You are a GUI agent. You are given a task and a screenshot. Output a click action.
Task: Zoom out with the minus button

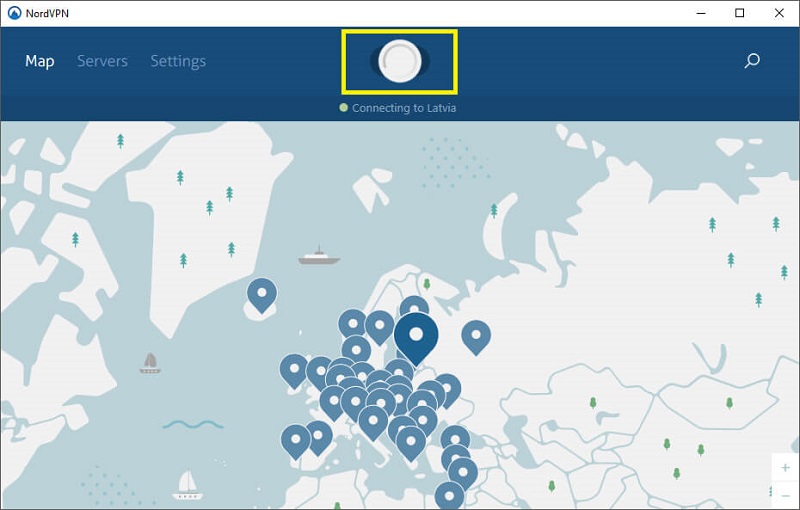[x=785, y=496]
